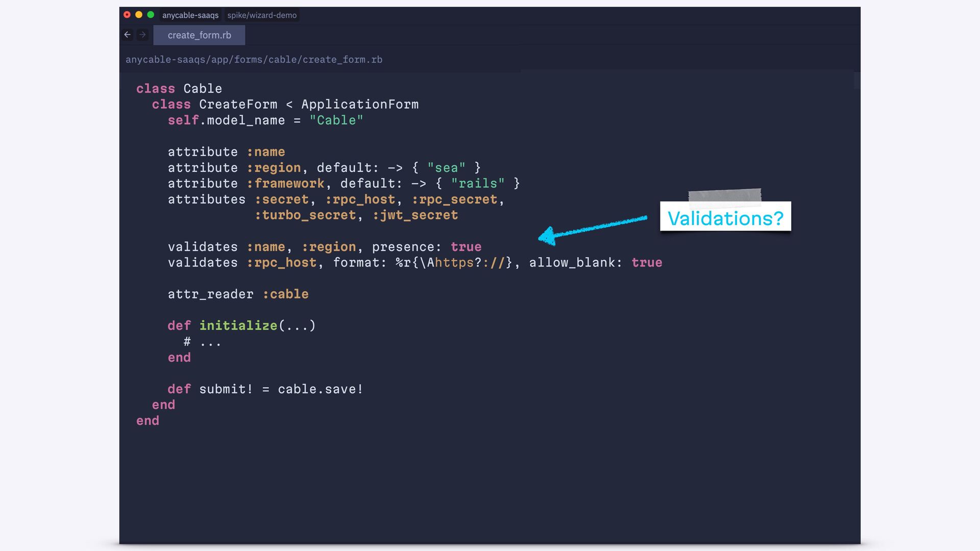The width and height of the screenshot is (980, 551).
Task: Click the "rails" default string value
Action: coord(478,184)
